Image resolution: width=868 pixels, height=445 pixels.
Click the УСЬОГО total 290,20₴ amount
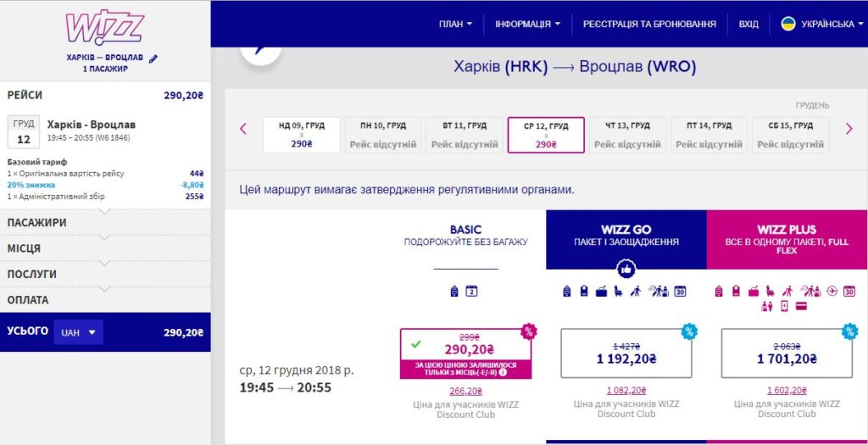click(x=183, y=332)
